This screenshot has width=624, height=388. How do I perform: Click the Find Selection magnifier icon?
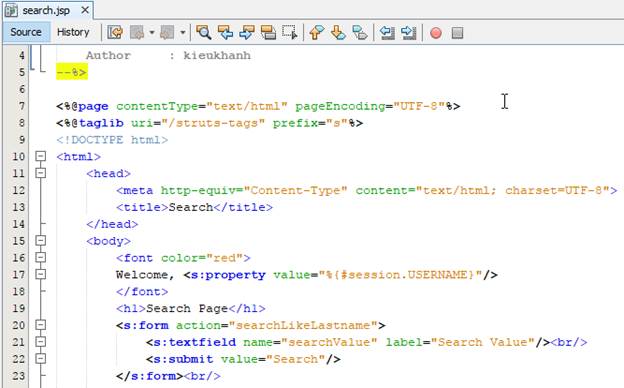coord(203,32)
